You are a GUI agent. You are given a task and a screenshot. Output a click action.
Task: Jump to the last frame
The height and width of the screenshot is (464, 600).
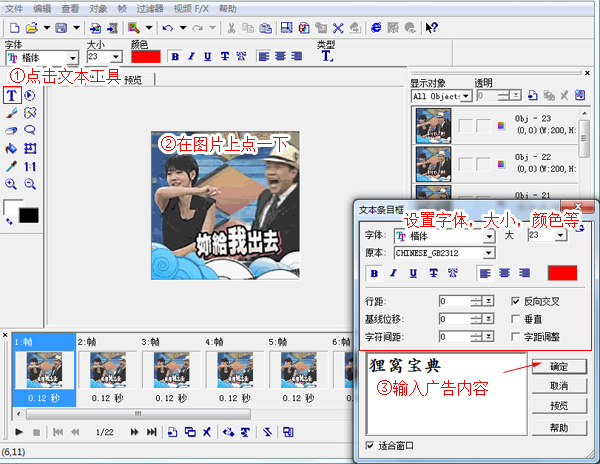click(x=152, y=432)
